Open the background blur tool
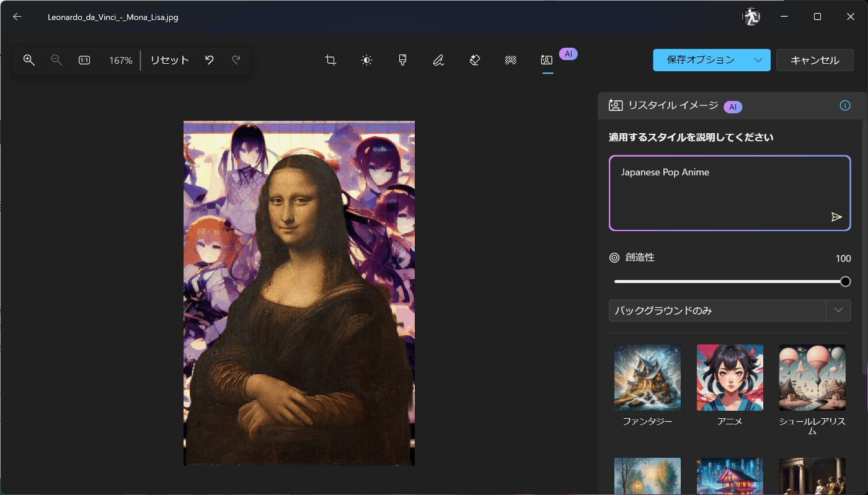This screenshot has height=495, width=868. coord(511,60)
